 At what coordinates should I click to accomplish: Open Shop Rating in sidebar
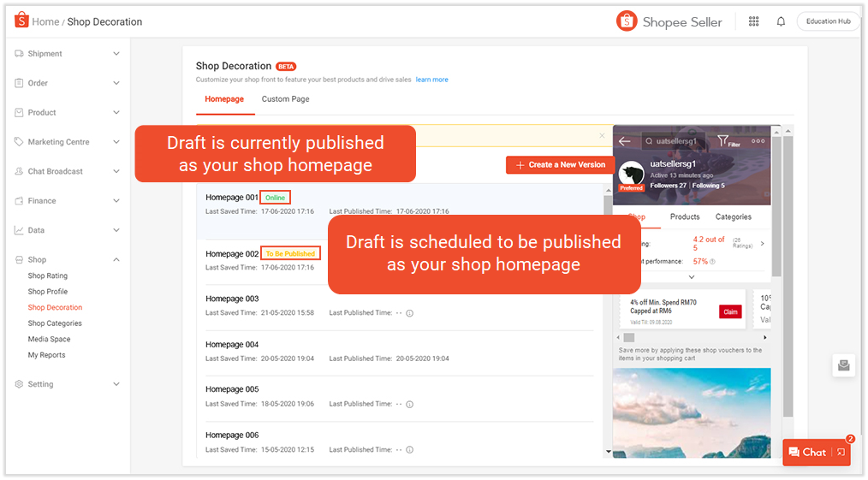[48, 276]
